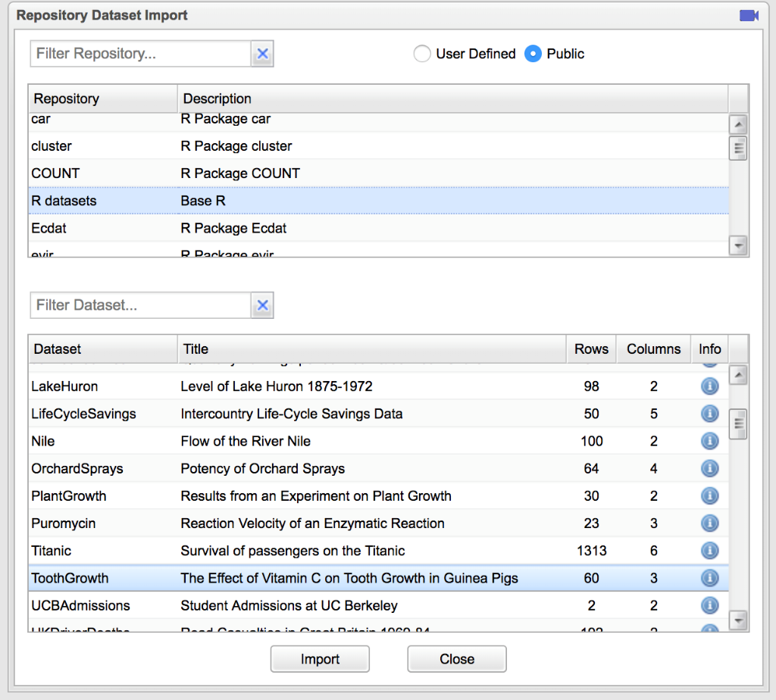Select the OrchardSprays dataset row
Viewport: 776px width, 700px height.
point(379,468)
